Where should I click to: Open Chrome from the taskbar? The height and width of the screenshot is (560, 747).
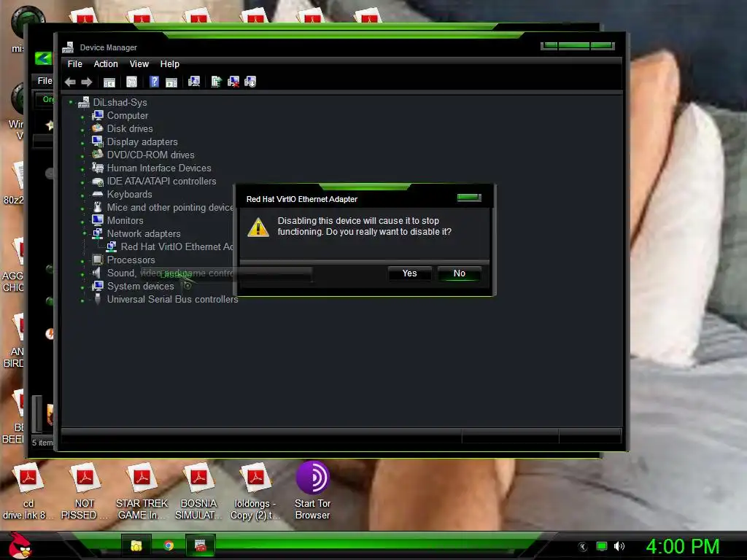coord(169,545)
